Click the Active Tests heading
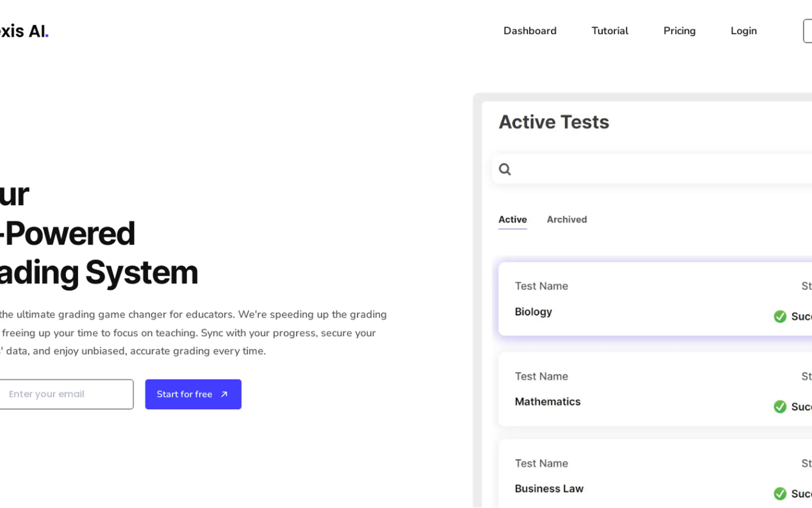The height and width of the screenshot is (508, 812). click(x=553, y=122)
